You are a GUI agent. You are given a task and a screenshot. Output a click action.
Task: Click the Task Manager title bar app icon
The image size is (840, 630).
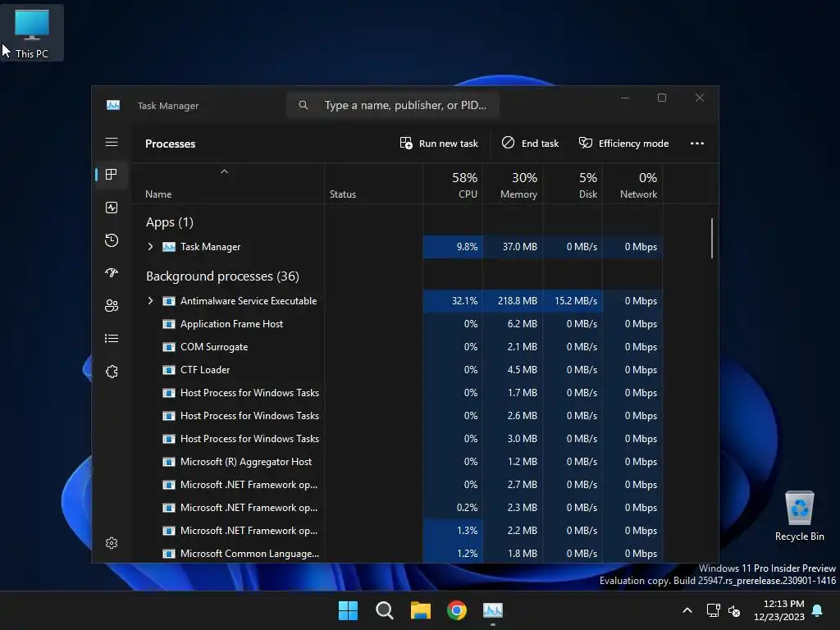113,106
